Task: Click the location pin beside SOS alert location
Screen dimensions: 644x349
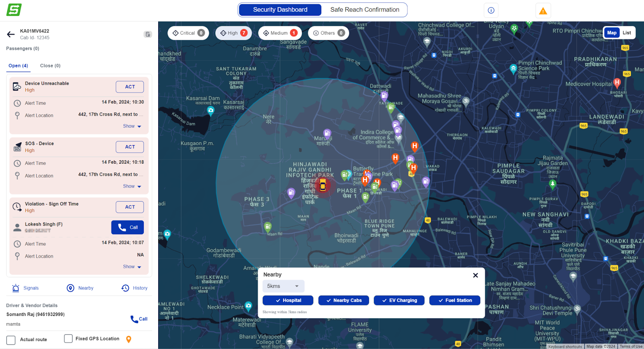Action: tap(17, 176)
